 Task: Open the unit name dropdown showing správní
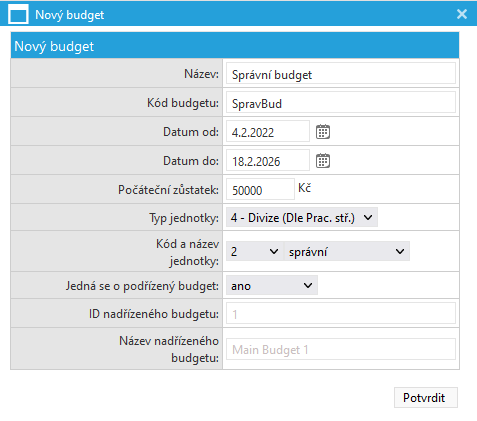pyautogui.click(x=347, y=251)
